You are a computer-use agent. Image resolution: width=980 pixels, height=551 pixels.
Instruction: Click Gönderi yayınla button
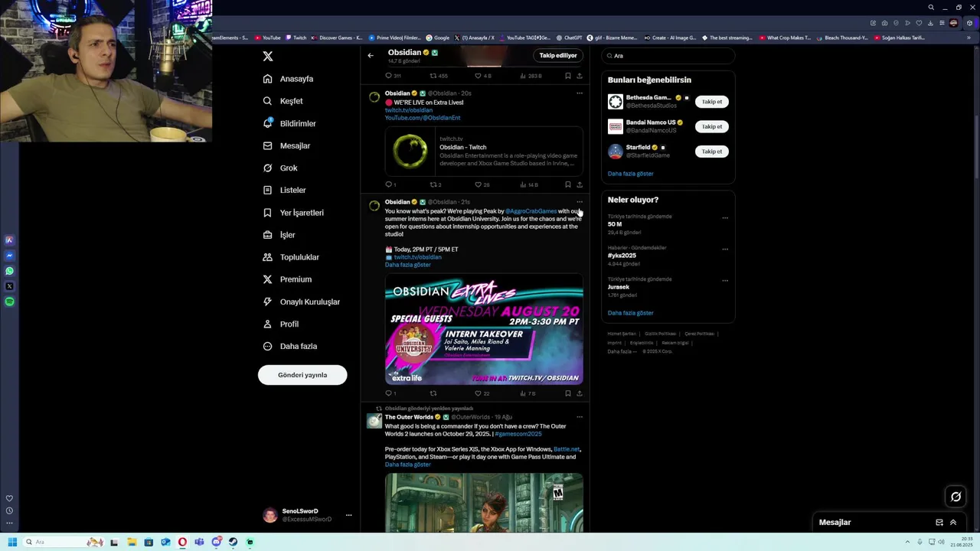click(302, 375)
